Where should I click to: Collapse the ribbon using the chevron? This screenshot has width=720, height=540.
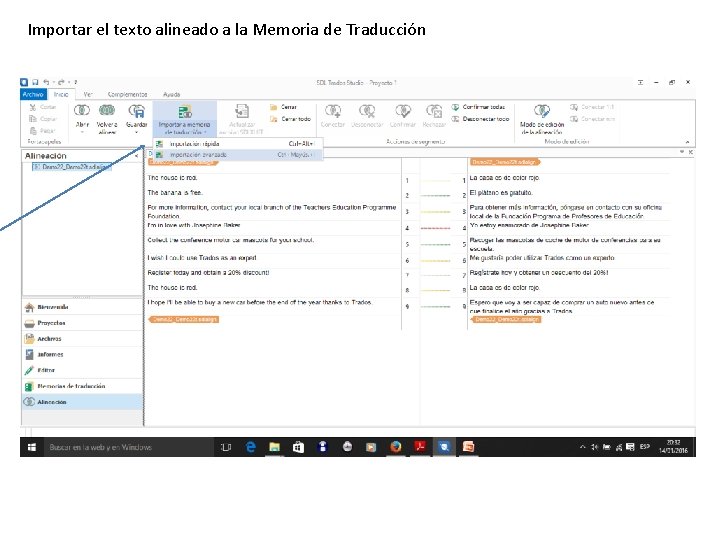(687, 141)
